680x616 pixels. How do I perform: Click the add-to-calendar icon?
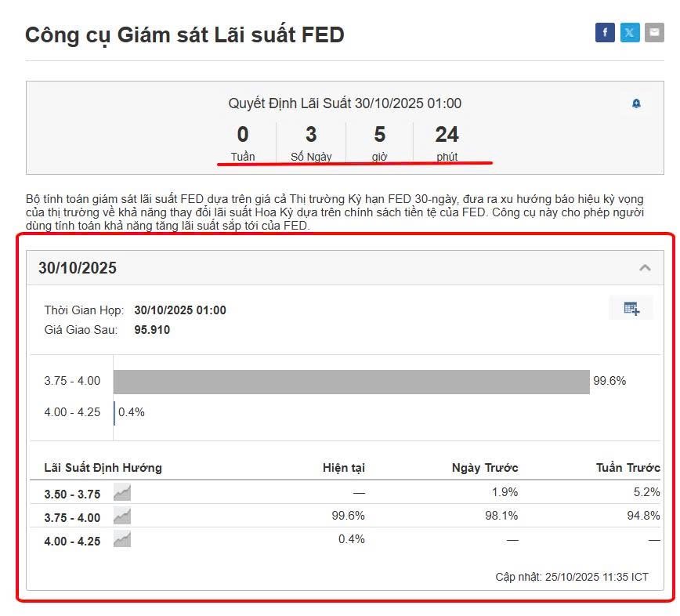click(x=631, y=308)
